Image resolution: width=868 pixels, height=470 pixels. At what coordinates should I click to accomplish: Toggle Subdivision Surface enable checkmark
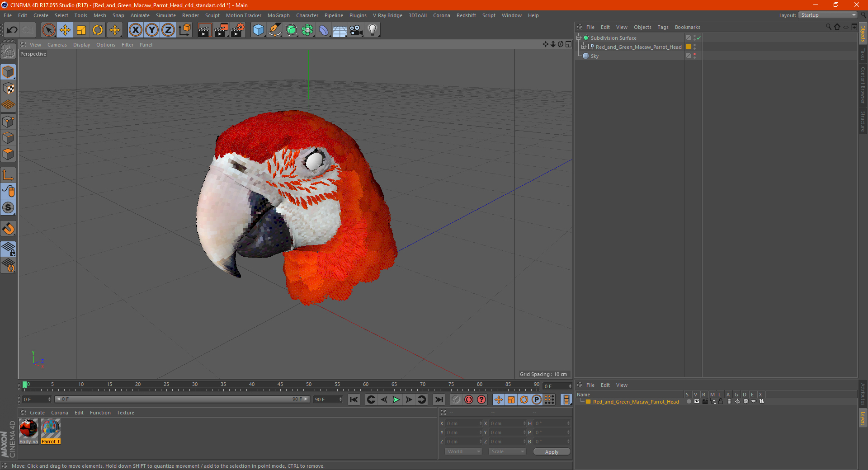coord(699,38)
